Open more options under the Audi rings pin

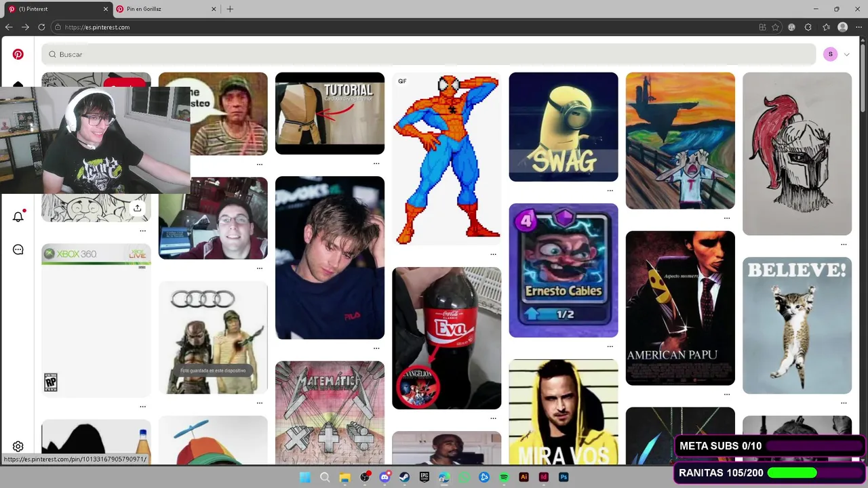[x=259, y=403]
